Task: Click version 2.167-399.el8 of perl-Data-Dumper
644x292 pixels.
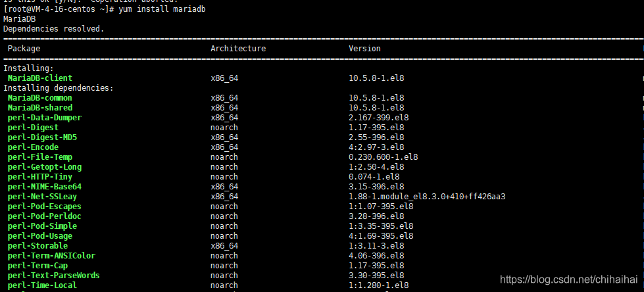Action: point(378,118)
